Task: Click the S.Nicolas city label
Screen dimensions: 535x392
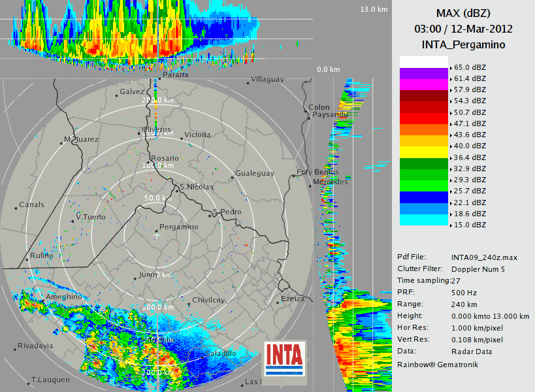Action: [197, 187]
